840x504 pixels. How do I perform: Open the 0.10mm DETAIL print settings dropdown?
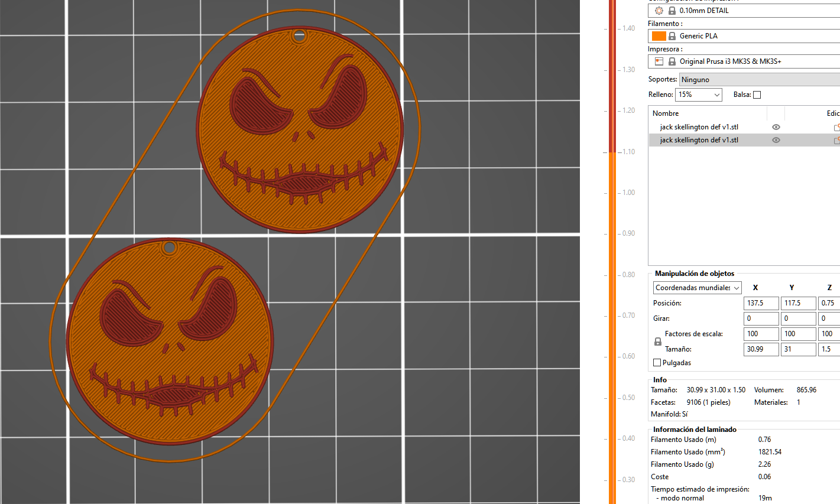(744, 11)
